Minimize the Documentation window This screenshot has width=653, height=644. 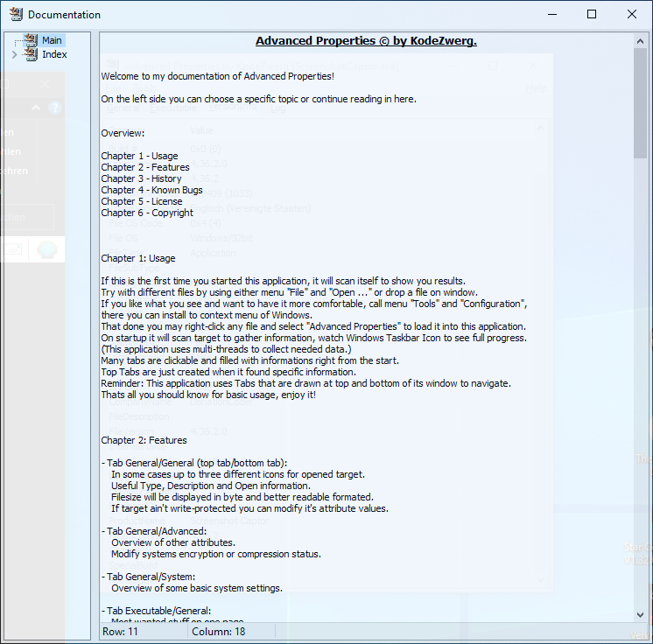[552, 14]
